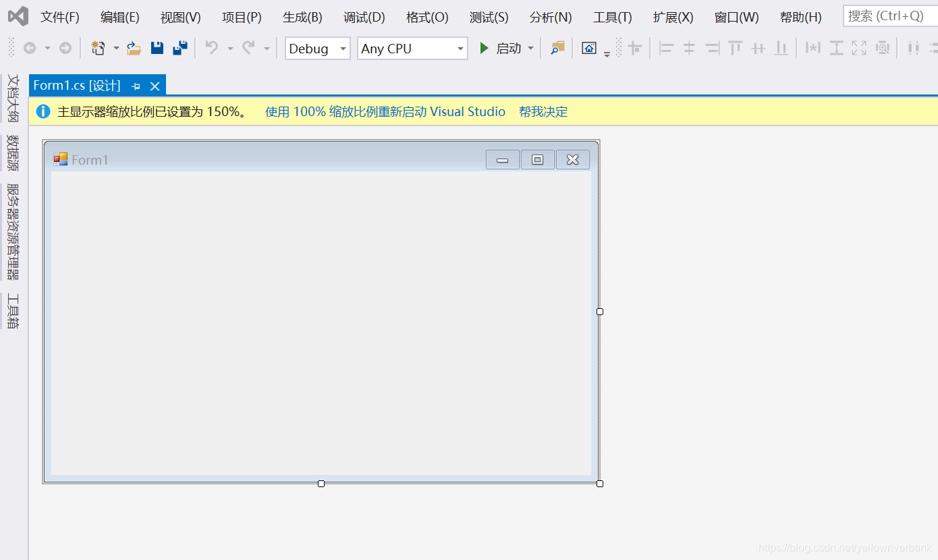Click the Make Same Width icon
The image size is (938, 560).
pyautogui.click(x=813, y=48)
